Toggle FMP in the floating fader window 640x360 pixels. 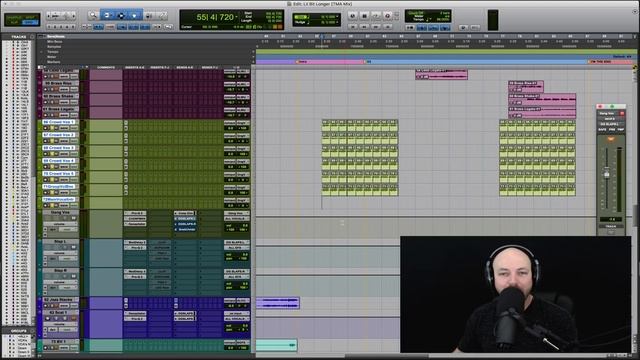tap(621, 129)
